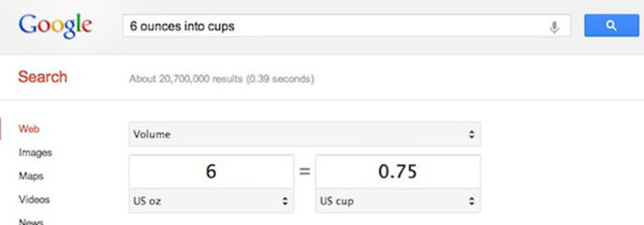Activate the microphone voice search icon
The image size is (644, 225).
click(554, 27)
